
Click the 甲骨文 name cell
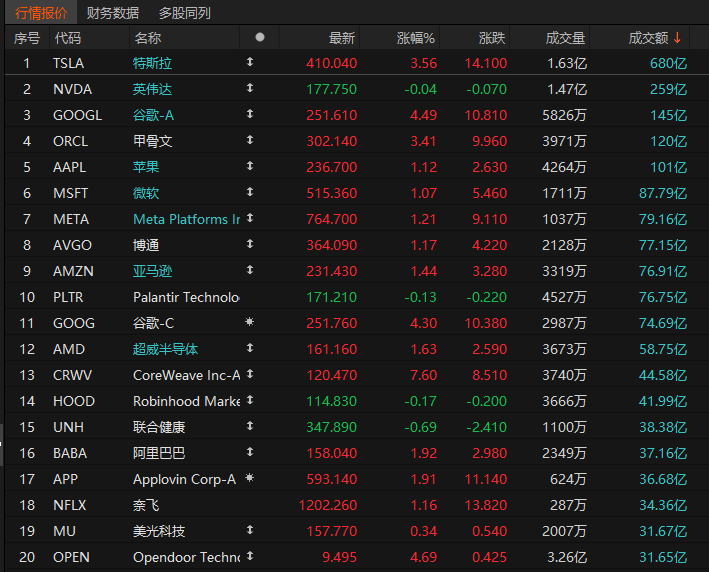tap(152, 141)
